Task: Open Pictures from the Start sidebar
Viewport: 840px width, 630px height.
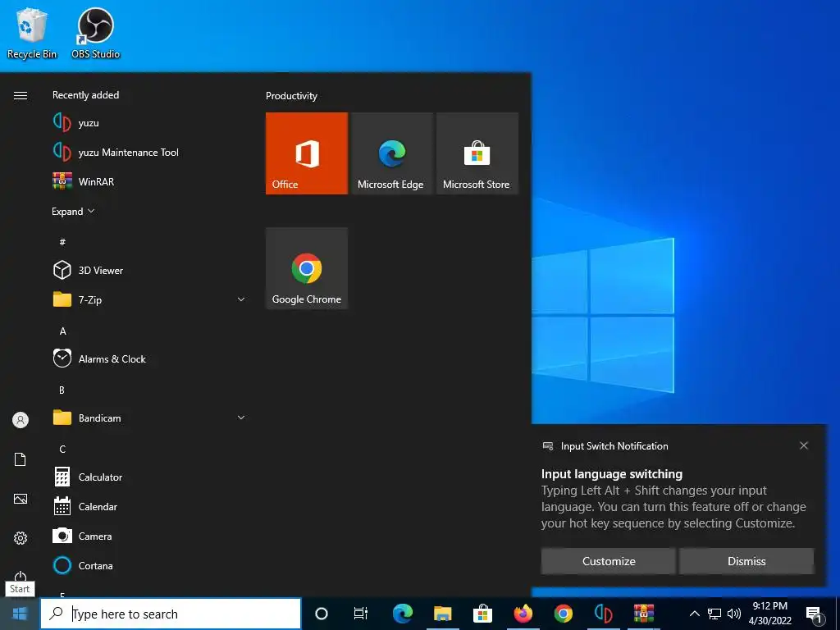Action: [x=21, y=499]
